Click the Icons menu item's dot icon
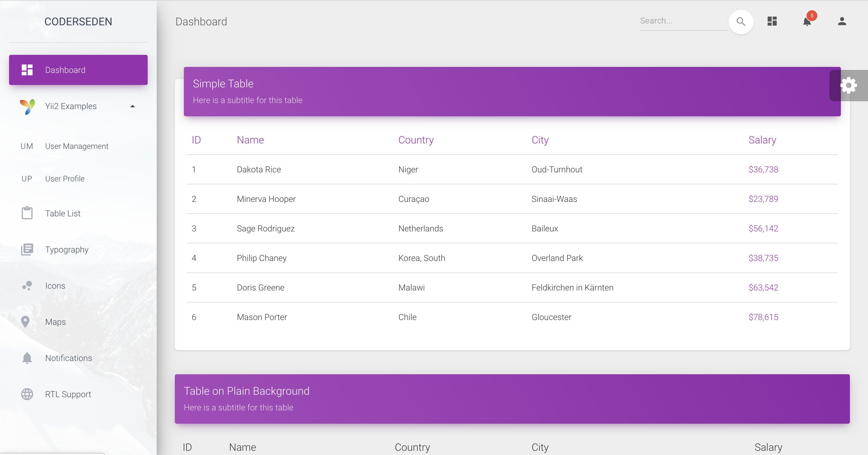 [27, 285]
